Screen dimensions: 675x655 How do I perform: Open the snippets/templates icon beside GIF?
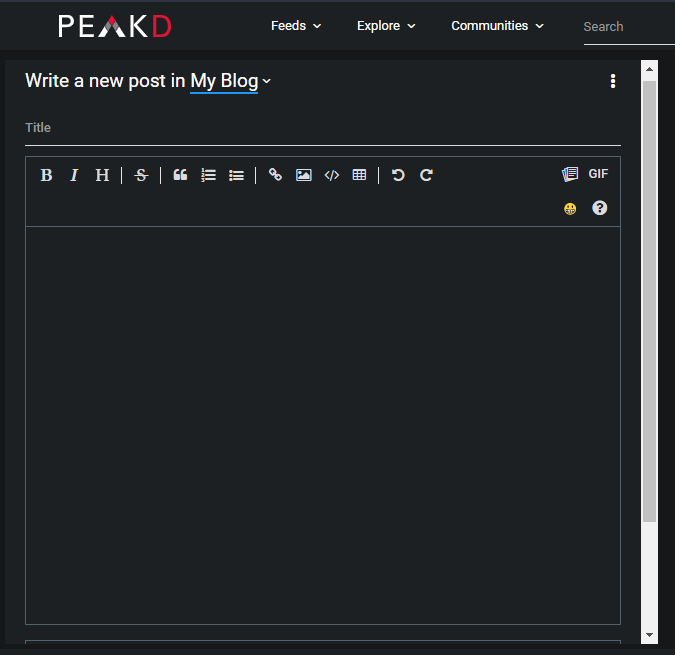click(x=570, y=174)
